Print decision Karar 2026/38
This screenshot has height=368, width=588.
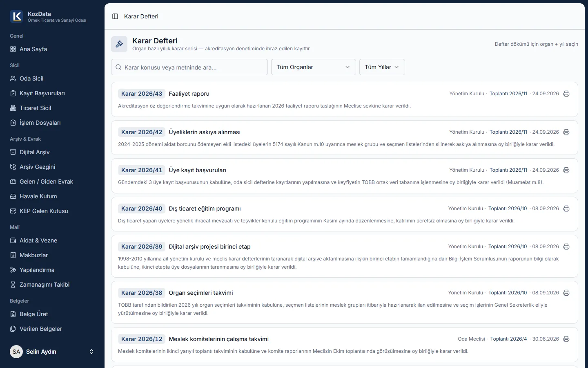566,293
